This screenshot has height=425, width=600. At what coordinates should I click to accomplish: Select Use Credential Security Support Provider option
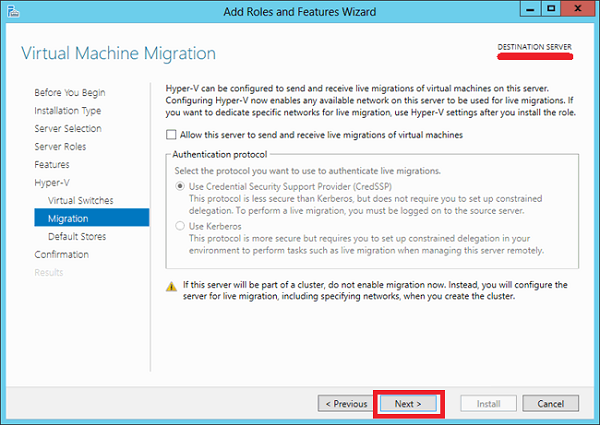click(181, 185)
